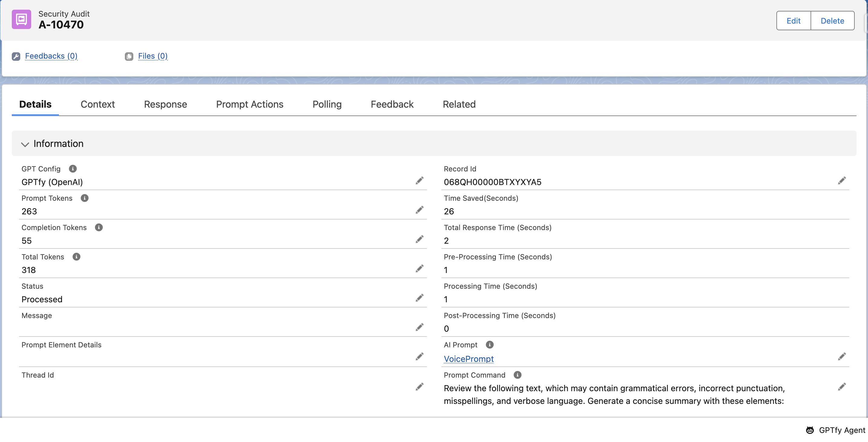The image size is (868, 442).
Task: Click the pencil icon for Record Id
Action: click(x=841, y=180)
